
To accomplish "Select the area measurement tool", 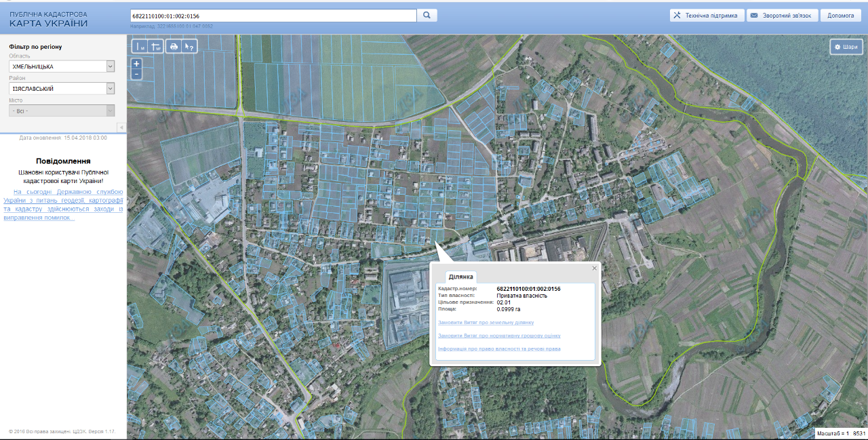I will (156, 47).
